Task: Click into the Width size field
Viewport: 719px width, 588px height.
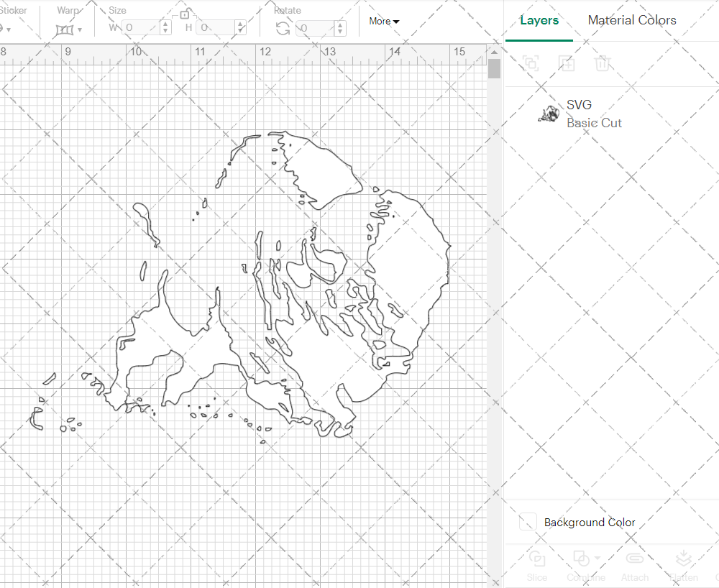Action: pos(140,27)
